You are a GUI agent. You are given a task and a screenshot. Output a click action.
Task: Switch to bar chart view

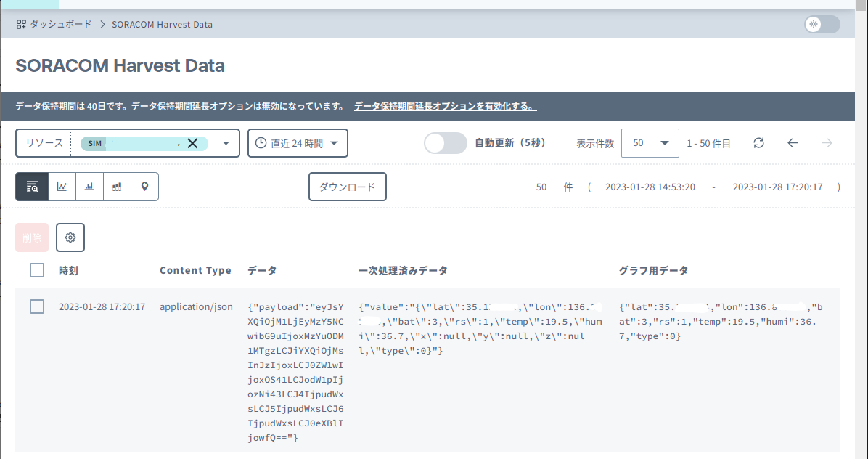[x=89, y=187]
